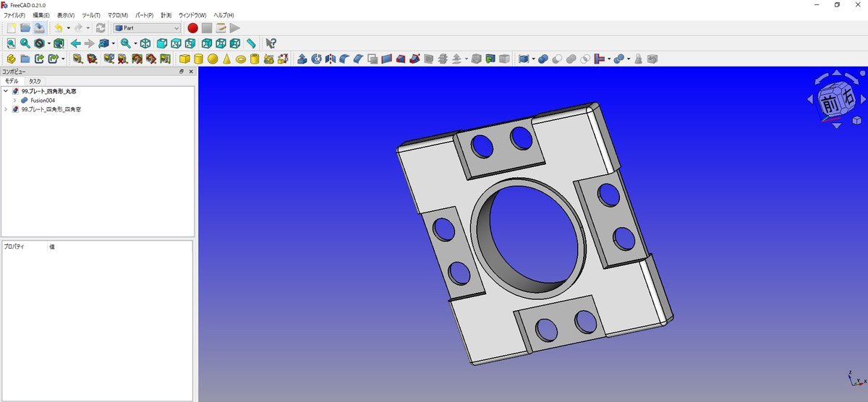Click the red macro record button
Viewport: 868px width, 402px height.
click(192, 28)
